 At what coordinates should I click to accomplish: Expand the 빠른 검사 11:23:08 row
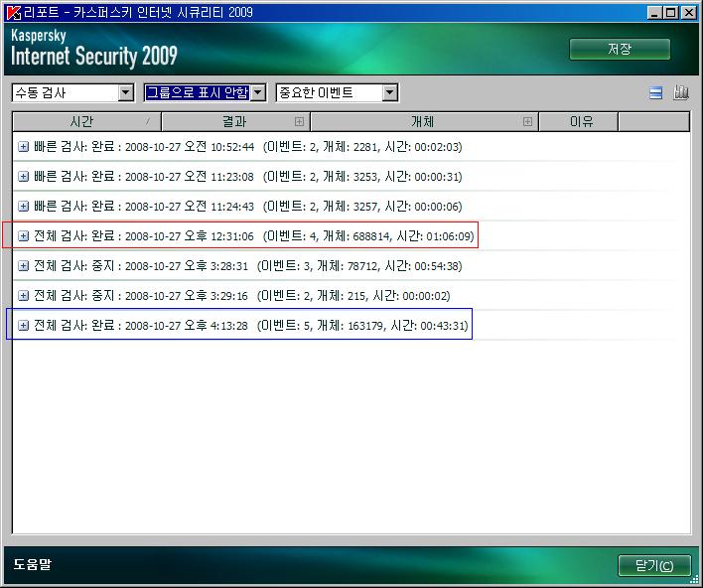(23, 176)
